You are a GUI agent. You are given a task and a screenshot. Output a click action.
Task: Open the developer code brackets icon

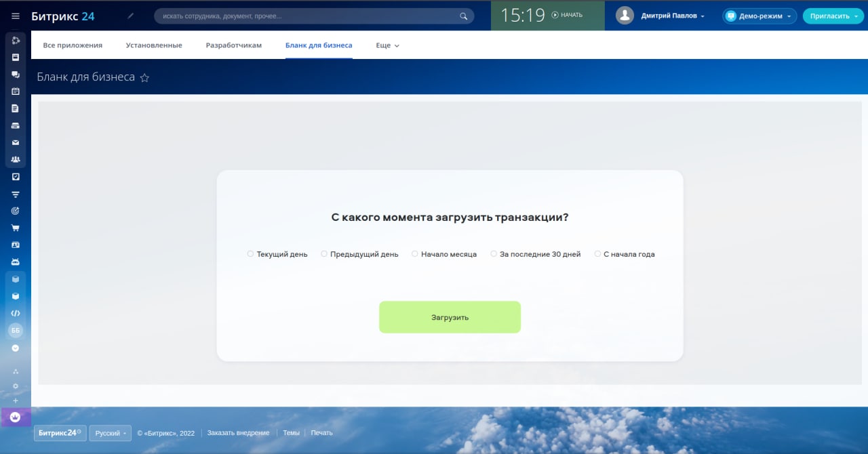16,313
